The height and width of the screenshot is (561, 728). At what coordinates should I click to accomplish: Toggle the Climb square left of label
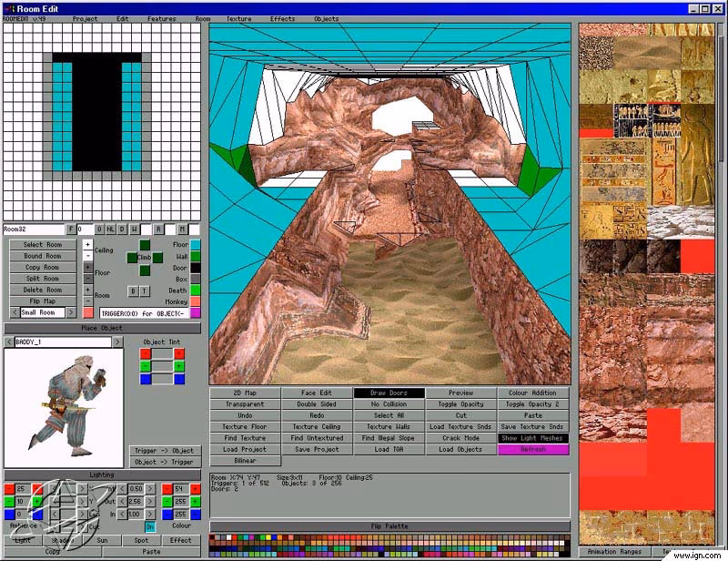(x=132, y=257)
